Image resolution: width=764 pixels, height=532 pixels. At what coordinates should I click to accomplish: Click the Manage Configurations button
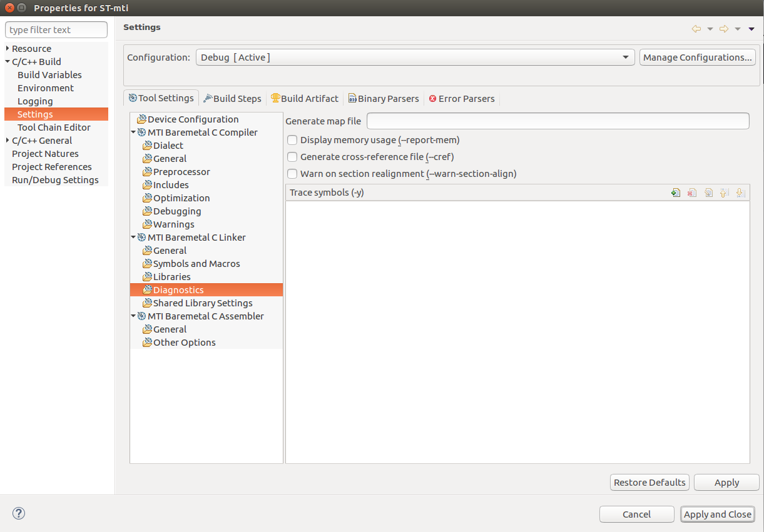(698, 58)
